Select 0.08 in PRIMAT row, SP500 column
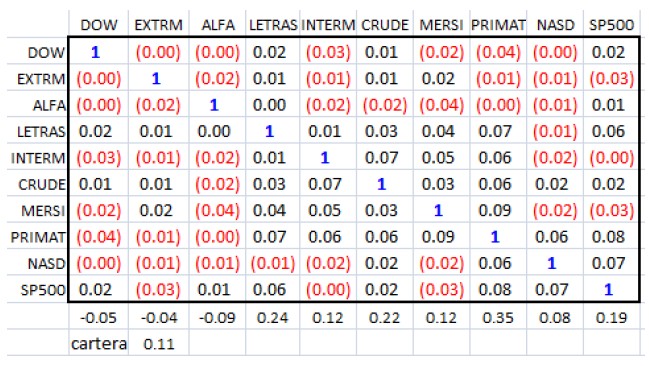The width and height of the screenshot is (649, 366). (611, 237)
